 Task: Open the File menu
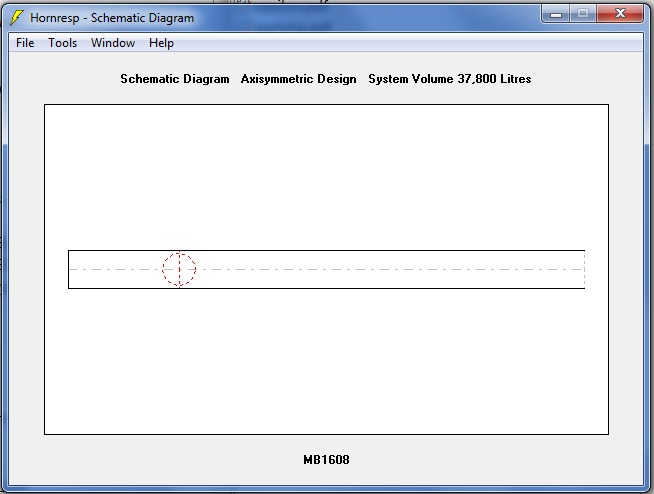coord(25,43)
